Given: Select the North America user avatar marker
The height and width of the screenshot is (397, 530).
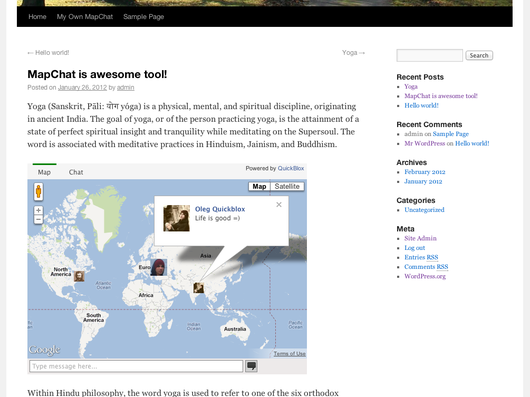Looking at the screenshot, I should coord(79,276).
